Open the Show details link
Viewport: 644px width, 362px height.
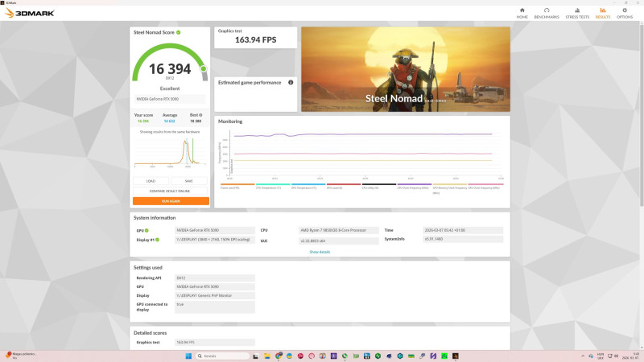320,252
